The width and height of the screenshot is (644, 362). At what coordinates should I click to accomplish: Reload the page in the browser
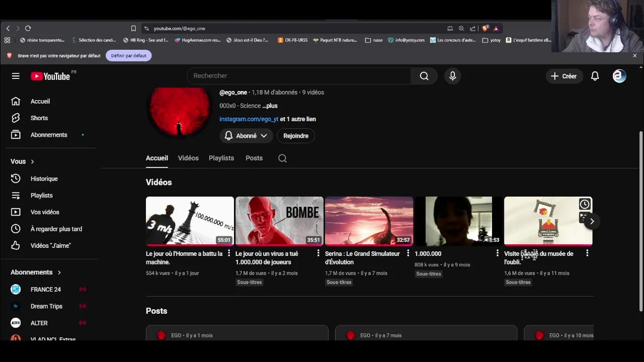[x=28, y=29]
